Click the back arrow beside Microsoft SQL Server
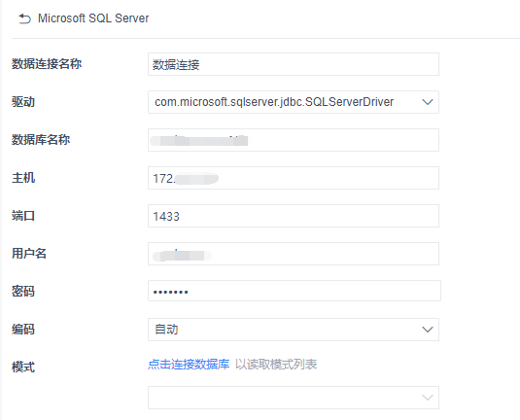520x420 pixels. pos(24,18)
